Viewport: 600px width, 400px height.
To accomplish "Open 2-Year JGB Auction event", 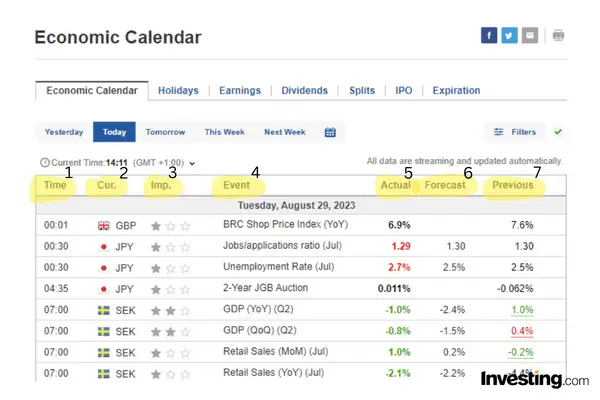I will pos(266,288).
